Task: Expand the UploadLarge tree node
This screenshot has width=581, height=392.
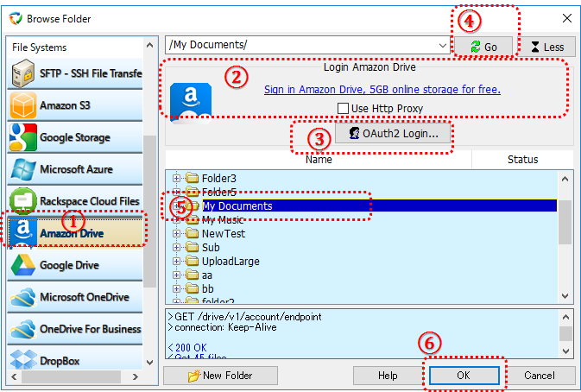Action: (x=176, y=261)
